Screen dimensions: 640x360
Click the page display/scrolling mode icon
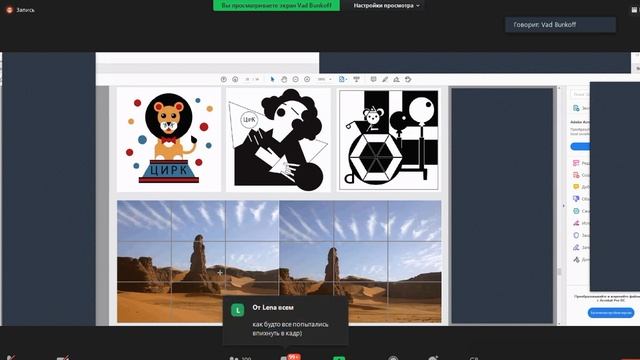(356, 79)
